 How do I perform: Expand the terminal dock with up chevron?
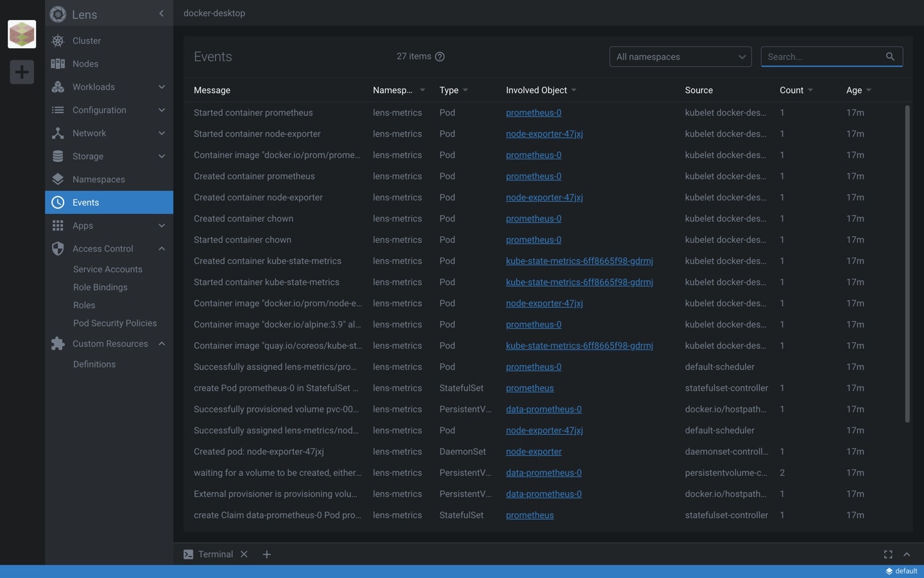click(907, 554)
